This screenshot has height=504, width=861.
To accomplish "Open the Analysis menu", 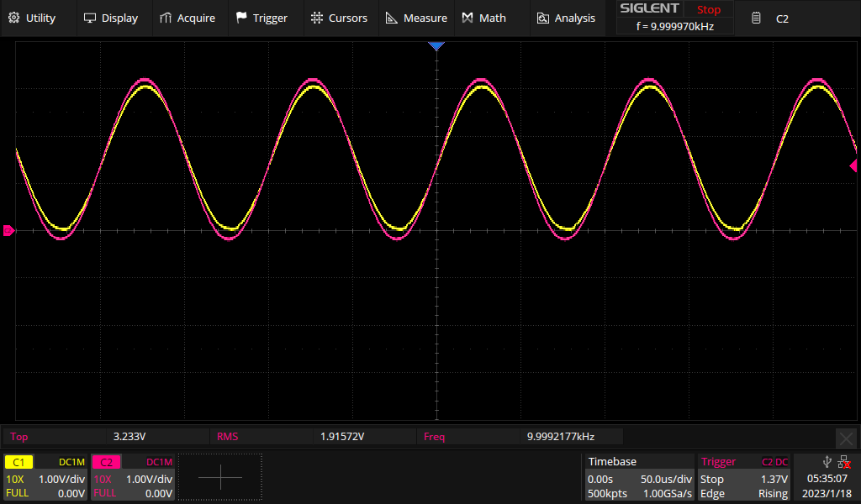I will pyautogui.click(x=566, y=18).
